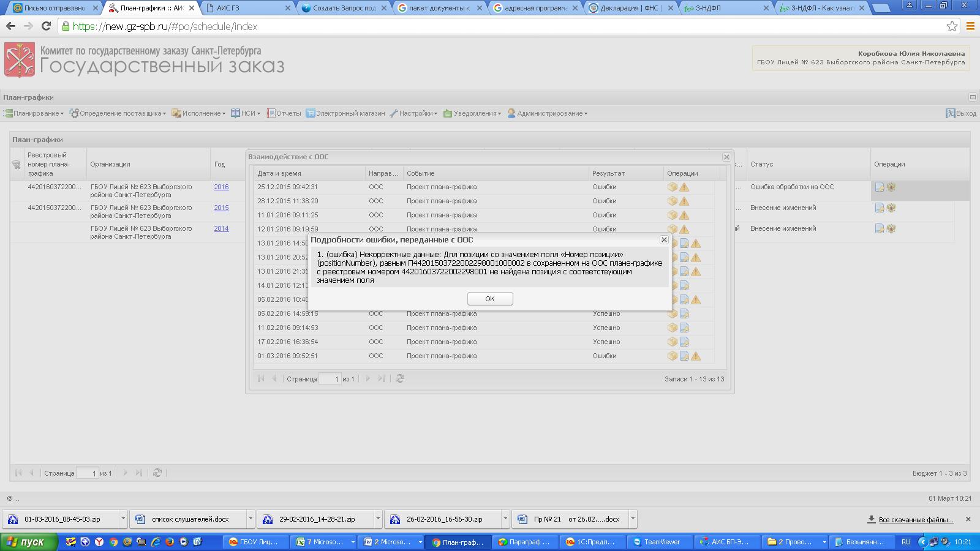The height and width of the screenshot is (551, 980).
Task: Open the coat-of-arms OOS icon for 2016 row
Action: 891,187
